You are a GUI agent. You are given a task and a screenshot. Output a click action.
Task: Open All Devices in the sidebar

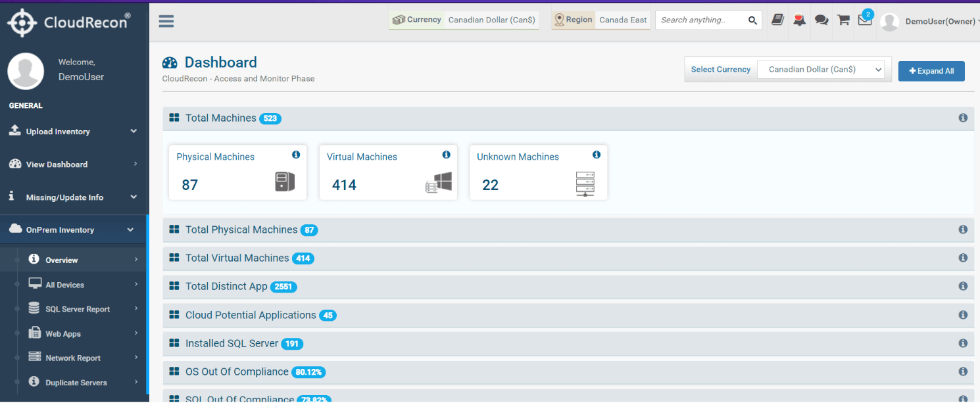click(74, 285)
